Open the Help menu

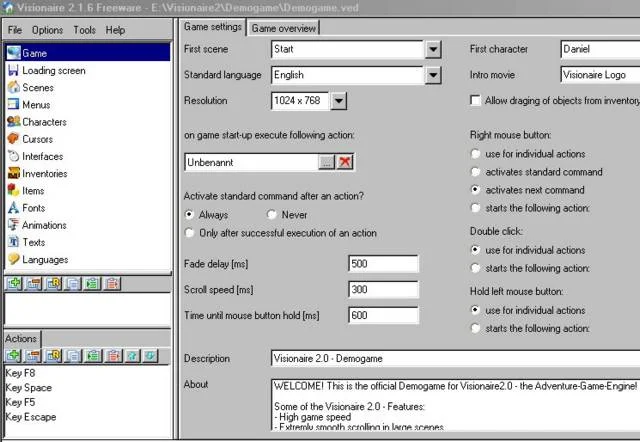pyautogui.click(x=115, y=30)
